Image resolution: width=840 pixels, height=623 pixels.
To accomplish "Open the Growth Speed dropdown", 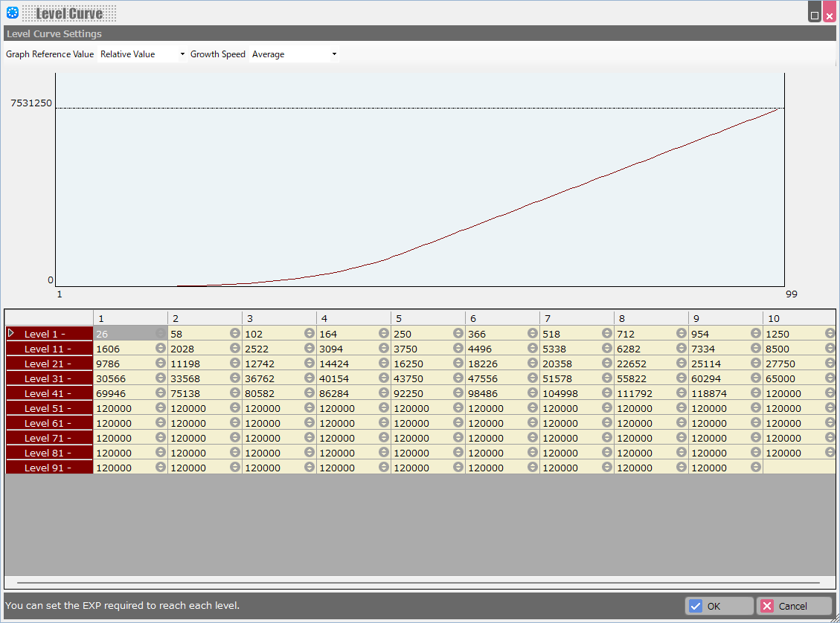I will 294,54.
